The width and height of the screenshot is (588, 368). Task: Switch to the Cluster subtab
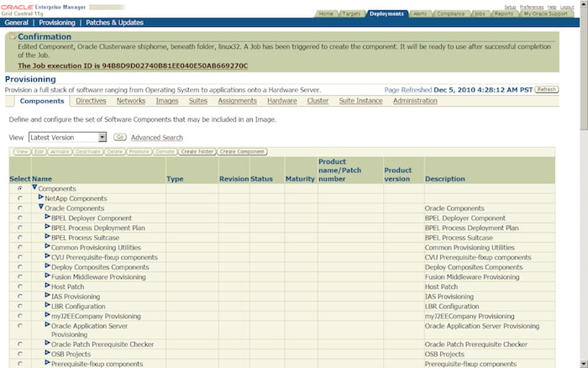pyautogui.click(x=318, y=101)
